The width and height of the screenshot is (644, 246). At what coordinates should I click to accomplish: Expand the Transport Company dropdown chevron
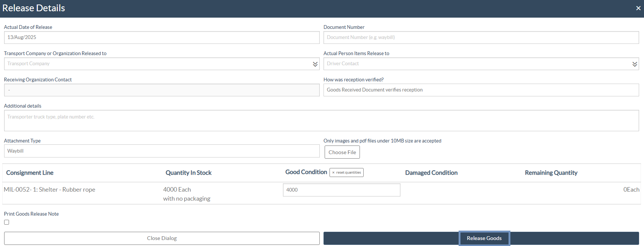pyautogui.click(x=315, y=64)
